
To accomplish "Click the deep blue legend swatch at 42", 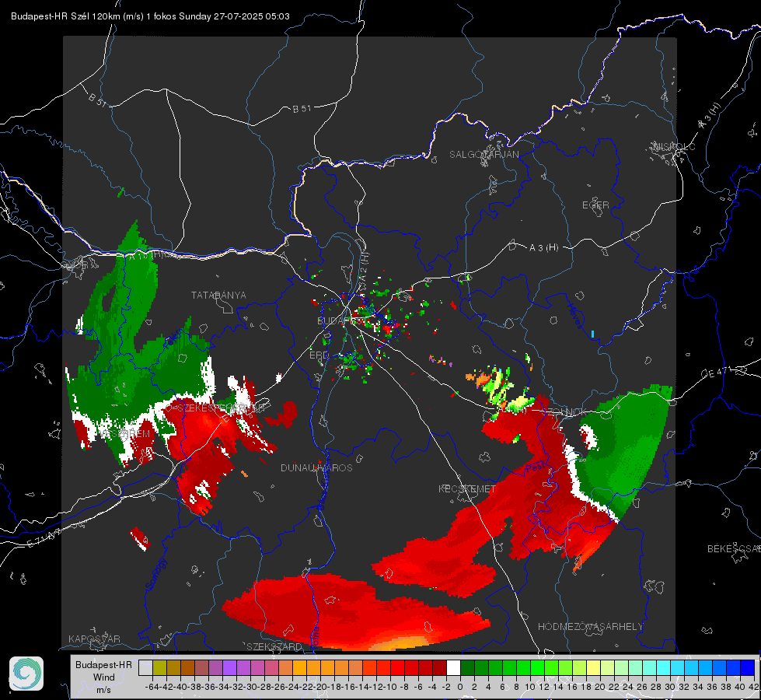I will tap(748, 668).
